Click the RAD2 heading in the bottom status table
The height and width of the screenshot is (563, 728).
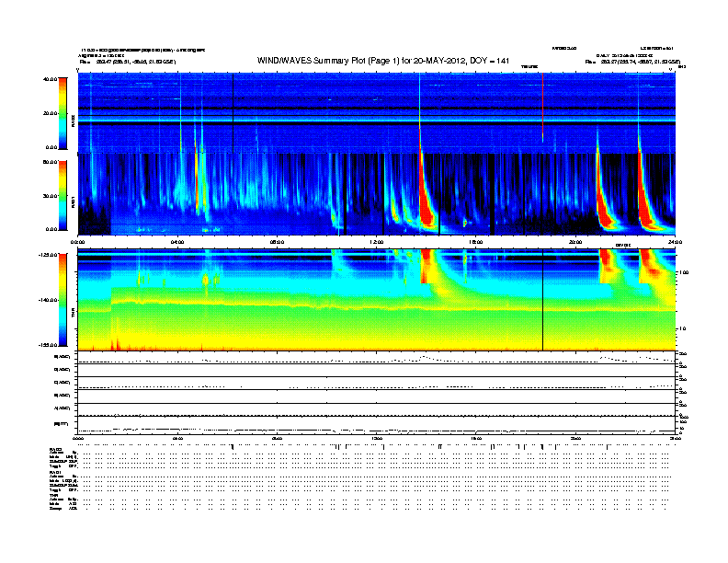pyautogui.click(x=56, y=449)
